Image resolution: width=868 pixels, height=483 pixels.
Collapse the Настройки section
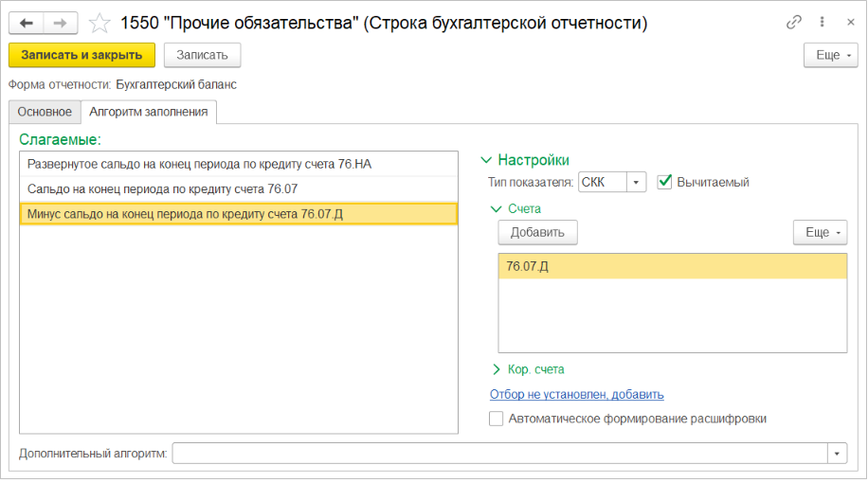click(x=488, y=160)
